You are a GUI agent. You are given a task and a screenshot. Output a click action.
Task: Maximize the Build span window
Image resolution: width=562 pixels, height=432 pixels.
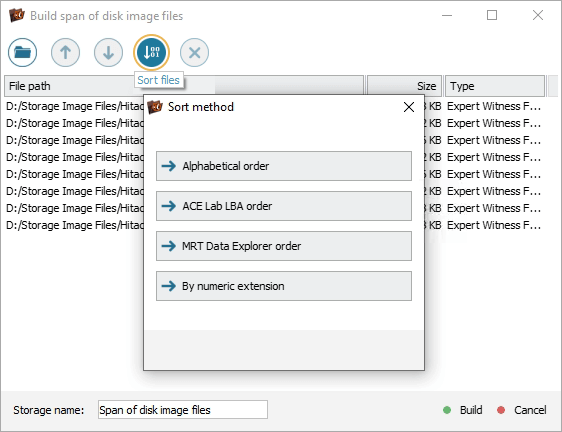pos(492,15)
